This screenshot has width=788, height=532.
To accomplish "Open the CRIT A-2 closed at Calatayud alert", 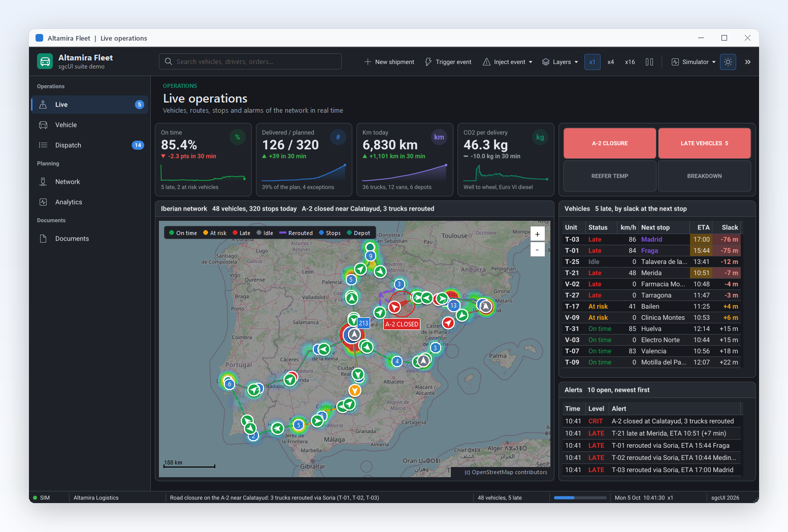I will coord(652,421).
